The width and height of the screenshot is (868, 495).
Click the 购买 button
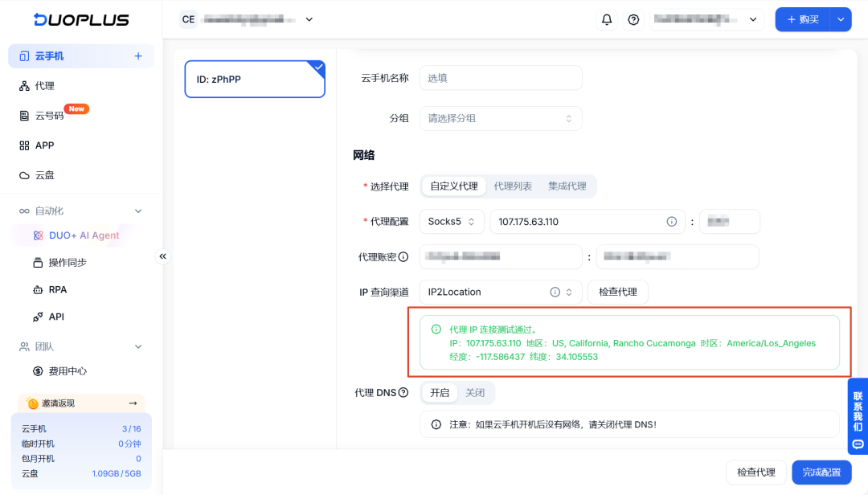(x=803, y=19)
